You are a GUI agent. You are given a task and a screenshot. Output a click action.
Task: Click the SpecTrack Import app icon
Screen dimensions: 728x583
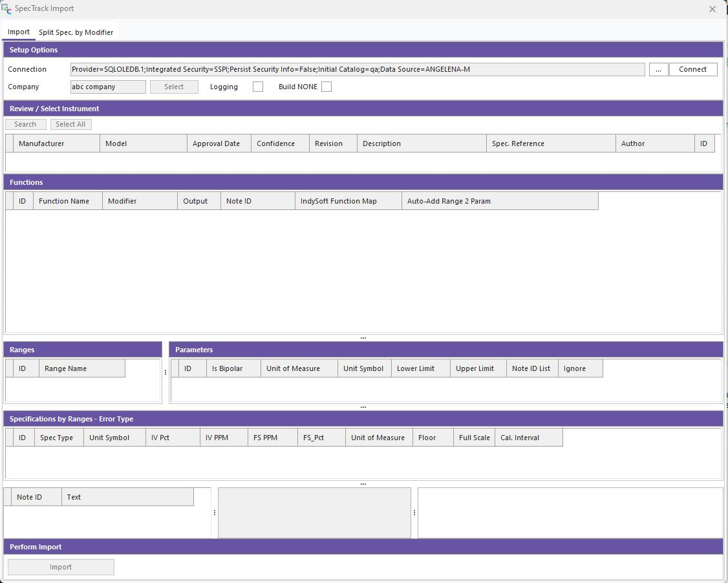(6, 8)
